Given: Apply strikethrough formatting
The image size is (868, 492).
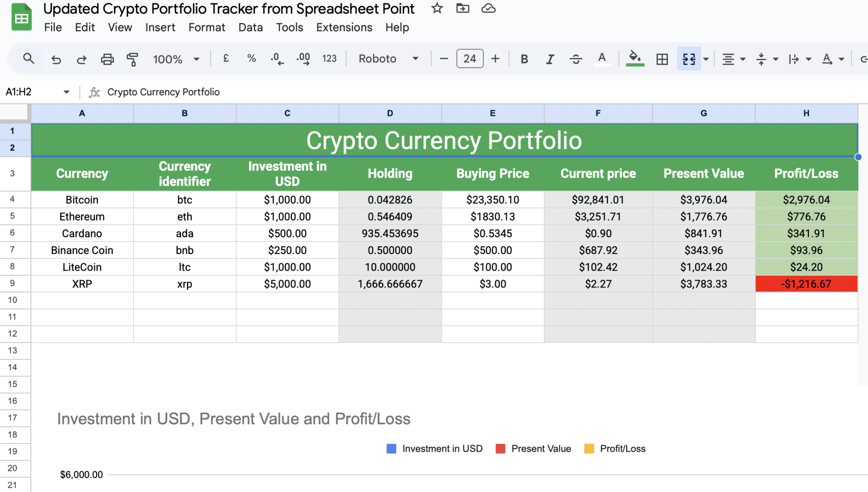Looking at the screenshot, I should point(576,58).
